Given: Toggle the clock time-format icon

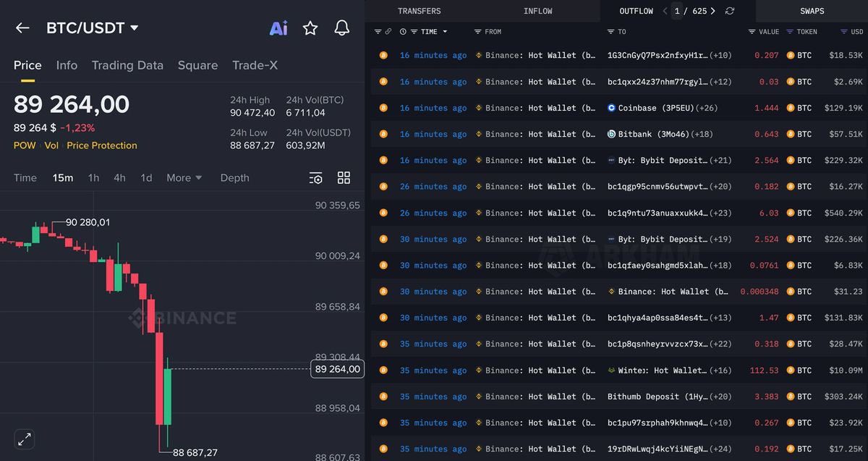Looking at the screenshot, I should [x=404, y=31].
